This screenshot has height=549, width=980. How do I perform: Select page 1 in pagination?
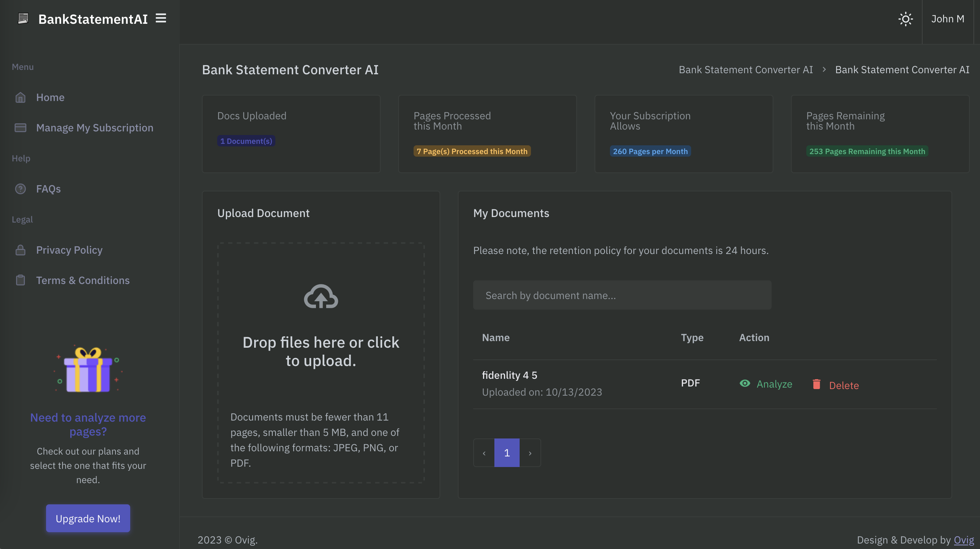click(507, 453)
